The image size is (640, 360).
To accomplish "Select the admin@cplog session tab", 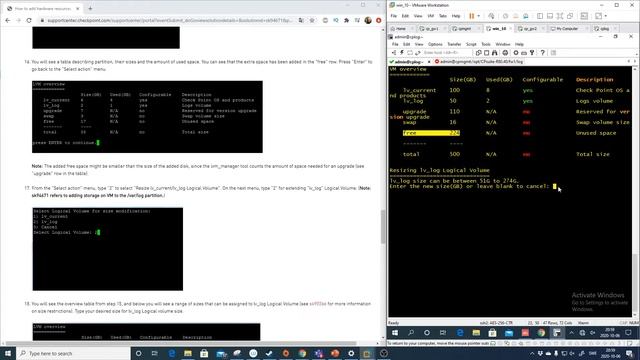I will 409,62.
